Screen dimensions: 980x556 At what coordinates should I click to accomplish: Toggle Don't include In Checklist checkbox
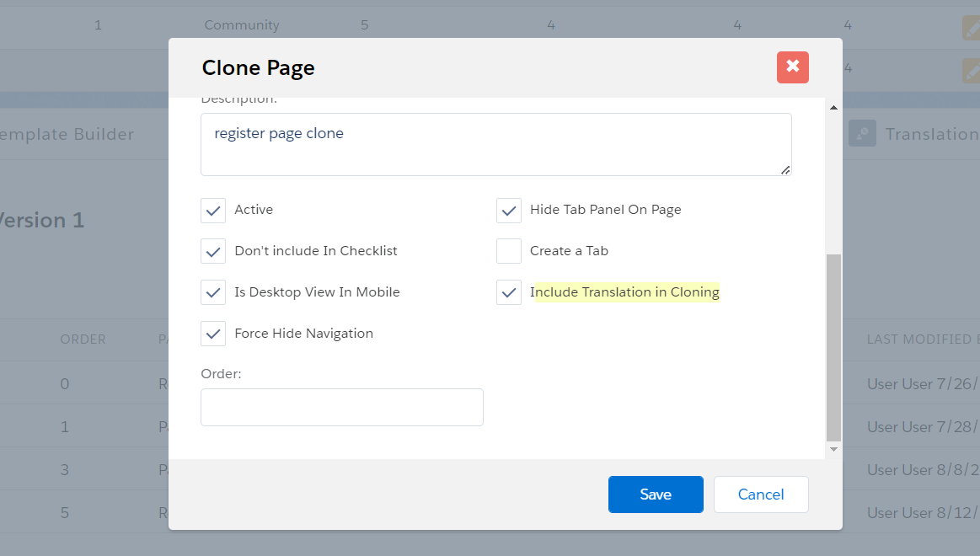point(213,251)
